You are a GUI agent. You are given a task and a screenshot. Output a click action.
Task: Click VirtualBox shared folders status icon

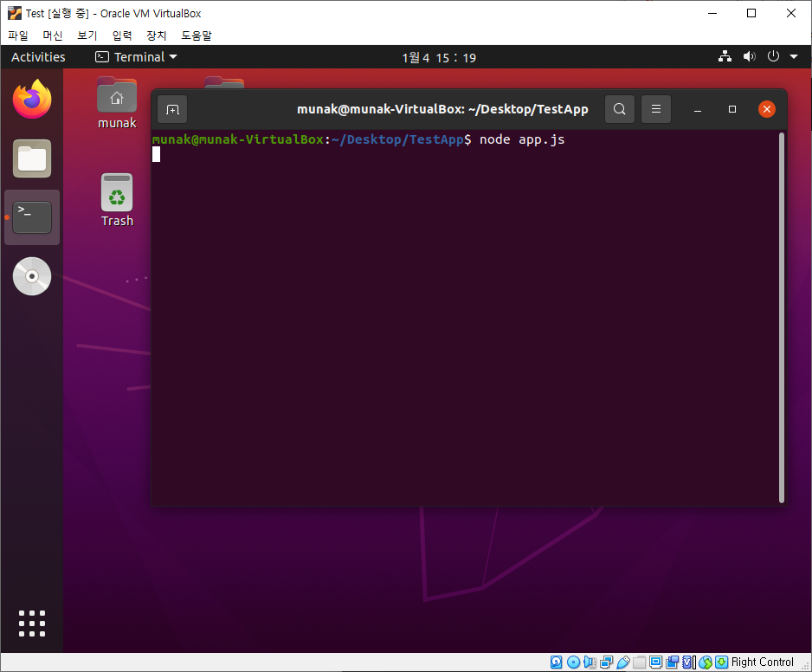(640, 662)
